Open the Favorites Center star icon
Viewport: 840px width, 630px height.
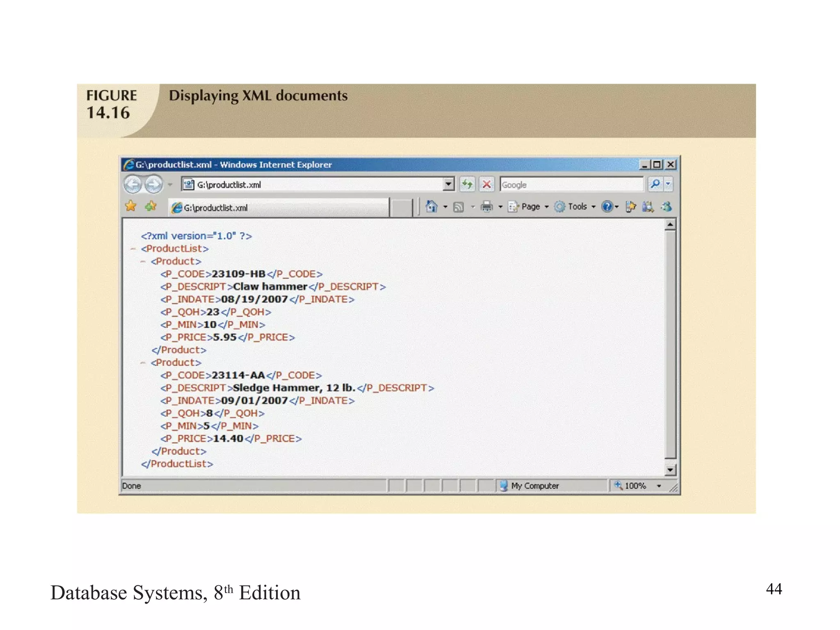click(x=131, y=206)
